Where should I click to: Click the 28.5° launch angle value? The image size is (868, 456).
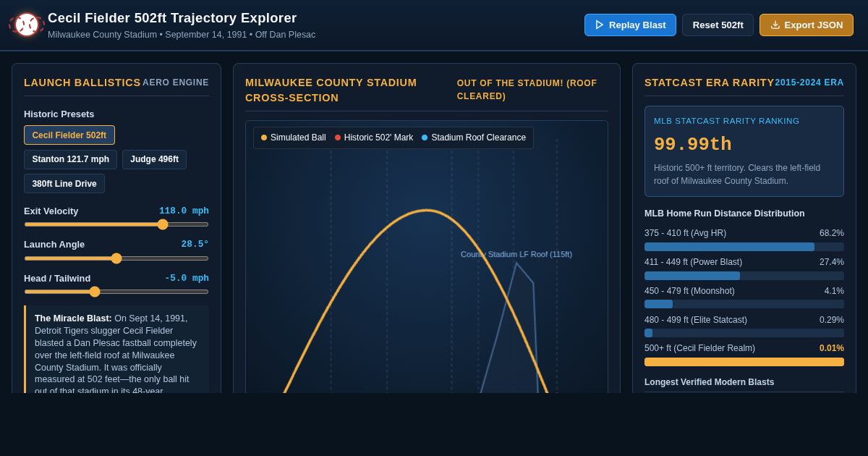click(x=195, y=244)
